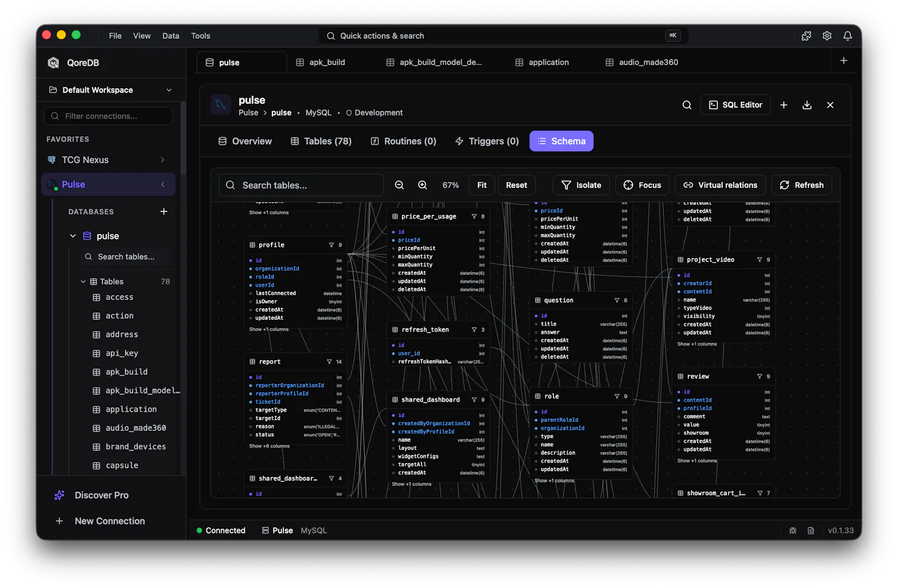Viewport: 898px width, 588px height.
Task: Click filter icon on question table card
Action: tap(617, 301)
